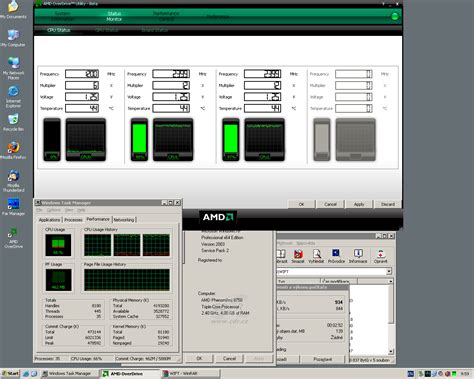Open Task Manager Help menu
The image size is (474, 379).
(81, 210)
